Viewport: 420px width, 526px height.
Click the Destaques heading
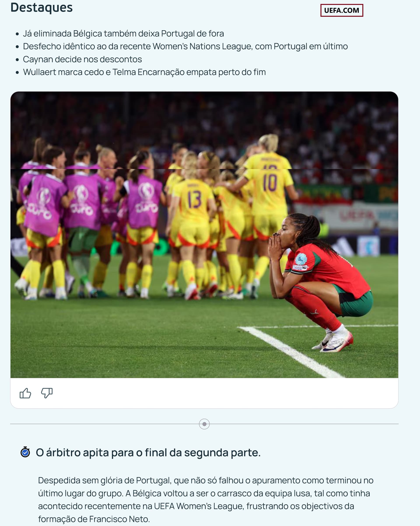click(41, 7)
